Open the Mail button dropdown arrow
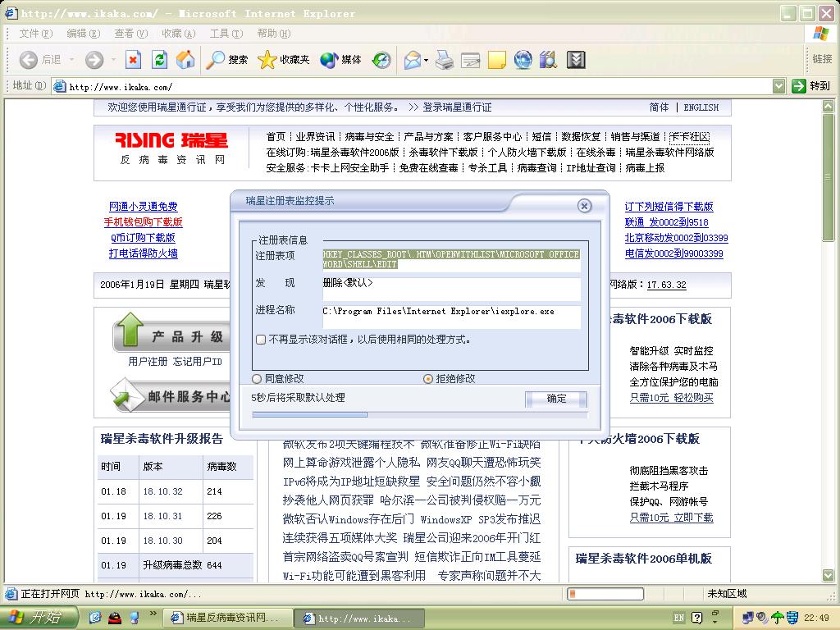The image size is (840, 630). tap(426, 60)
